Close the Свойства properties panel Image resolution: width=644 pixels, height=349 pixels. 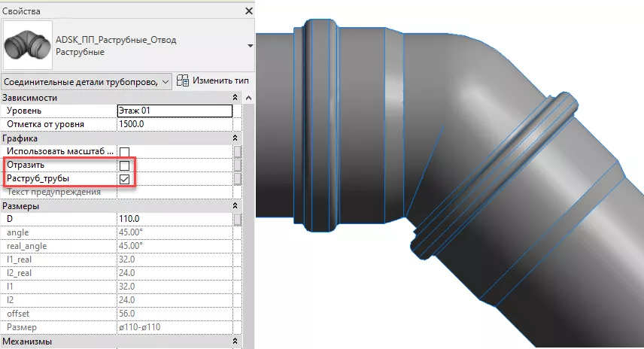[248, 11]
